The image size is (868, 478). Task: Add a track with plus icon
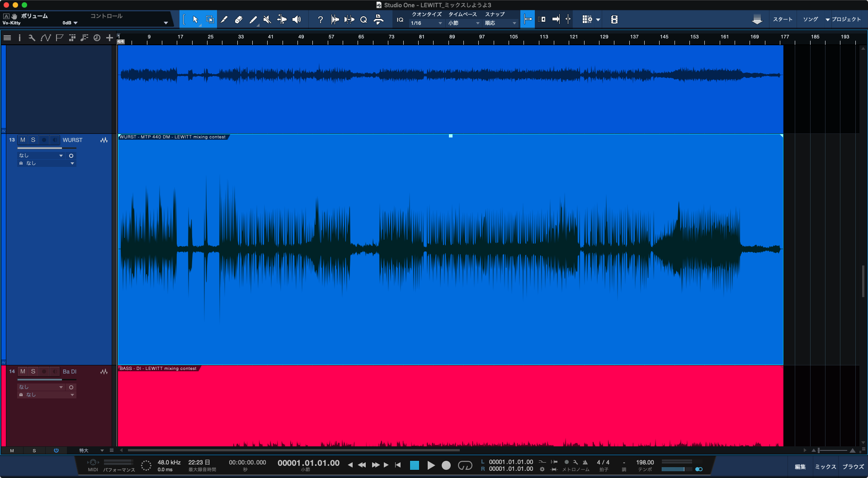click(109, 38)
